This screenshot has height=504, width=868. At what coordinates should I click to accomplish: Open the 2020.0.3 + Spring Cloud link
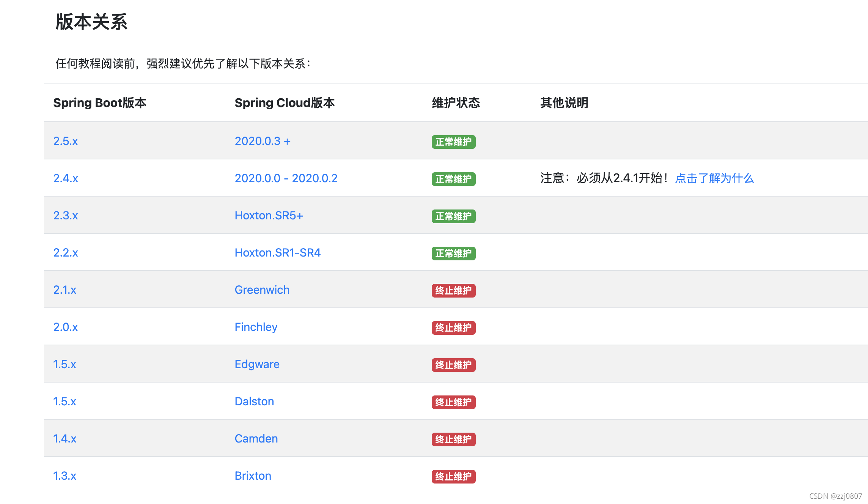[x=263, y=141]
